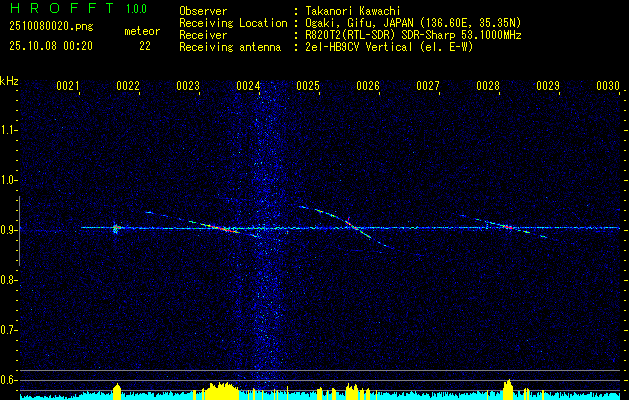Click the red echo streak near 0028

(508, 227)
